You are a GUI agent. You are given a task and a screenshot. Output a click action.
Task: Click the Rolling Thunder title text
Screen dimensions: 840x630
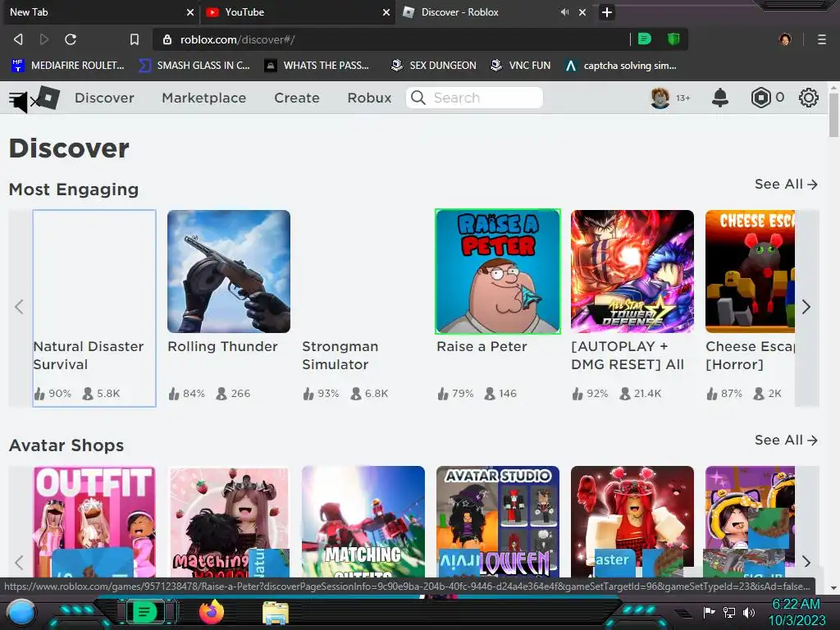pyautogui.click(x=223, y=347)
